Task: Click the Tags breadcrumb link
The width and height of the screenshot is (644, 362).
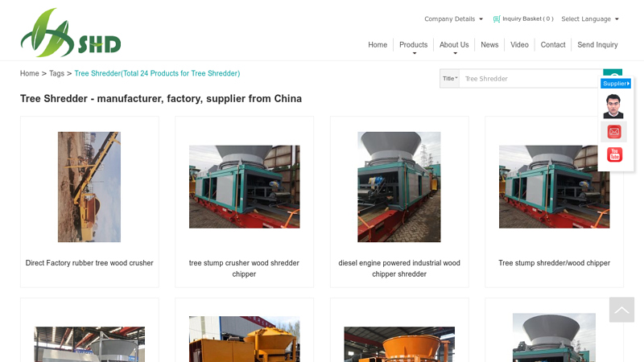Action: 56,73
